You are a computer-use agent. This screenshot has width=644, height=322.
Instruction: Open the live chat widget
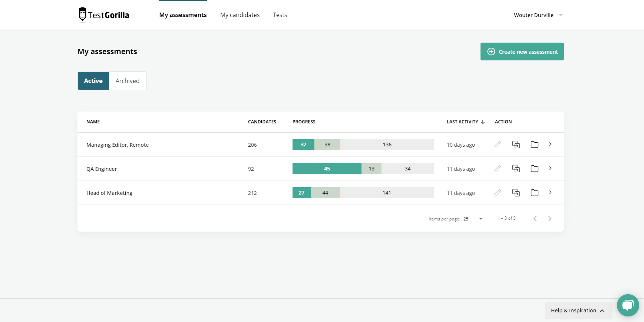coord(628,305)
